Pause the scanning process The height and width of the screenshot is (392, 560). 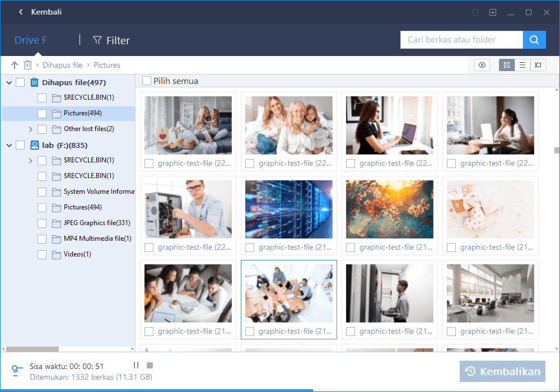point(136,365)
